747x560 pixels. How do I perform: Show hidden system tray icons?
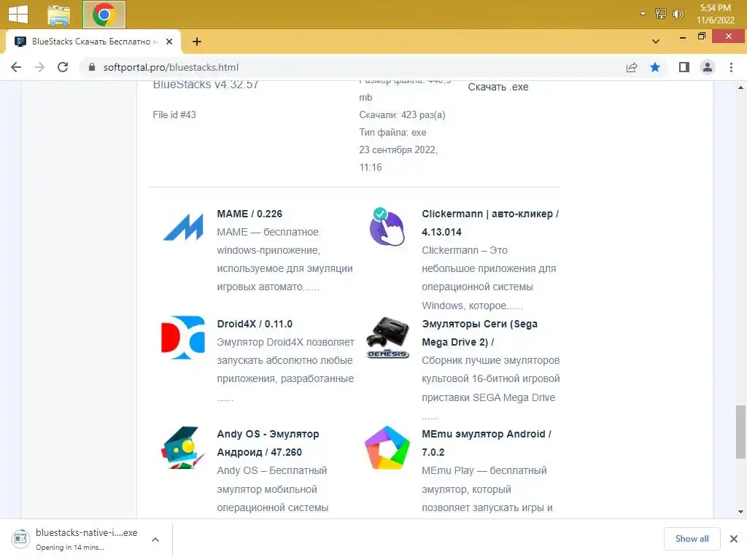point(643,14)
